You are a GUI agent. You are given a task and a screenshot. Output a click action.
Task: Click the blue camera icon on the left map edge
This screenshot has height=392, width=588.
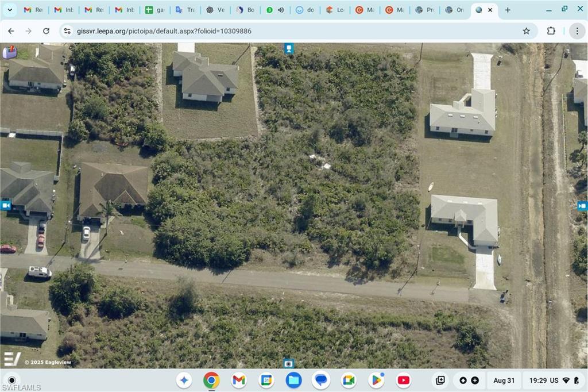click(x=5, y=205)
